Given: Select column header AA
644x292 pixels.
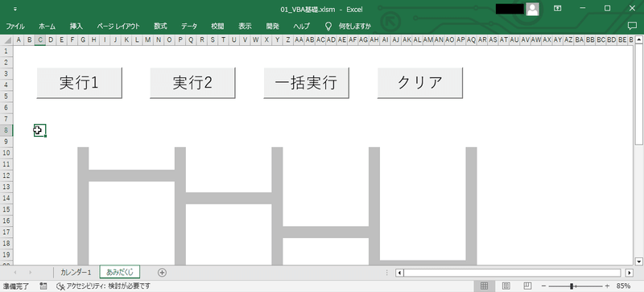Looking at the screenshot, I should click(299, 40).
